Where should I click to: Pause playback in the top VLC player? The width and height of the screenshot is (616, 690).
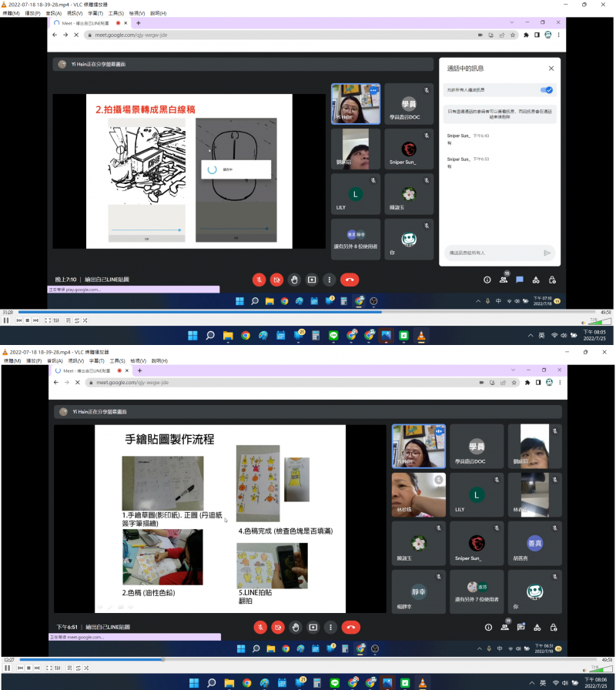(x=6, y=320)
